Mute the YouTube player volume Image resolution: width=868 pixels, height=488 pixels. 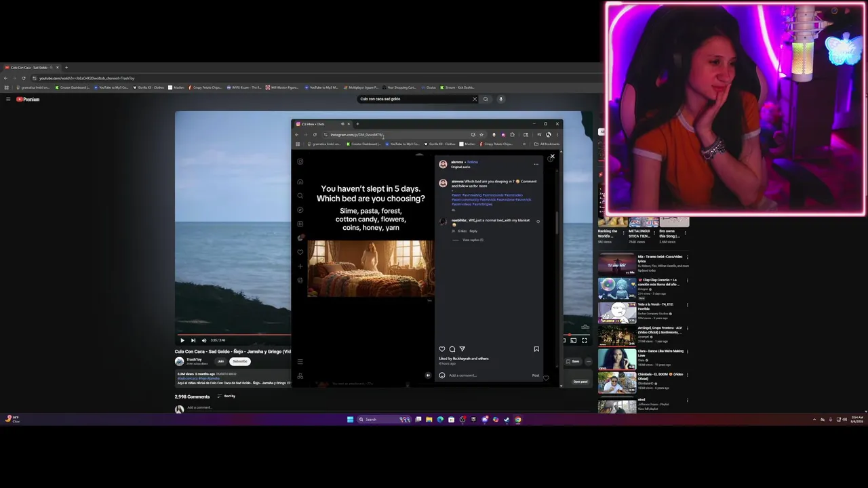(204, 340)
